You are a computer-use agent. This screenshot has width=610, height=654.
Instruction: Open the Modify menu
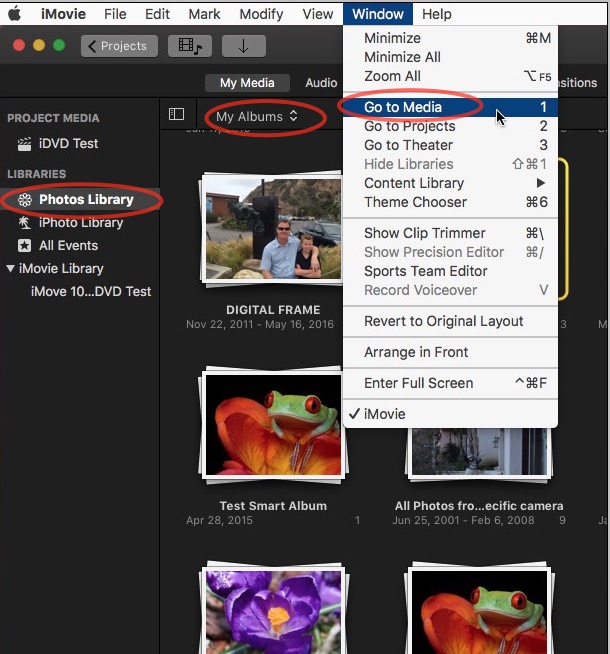click(261, 14)
